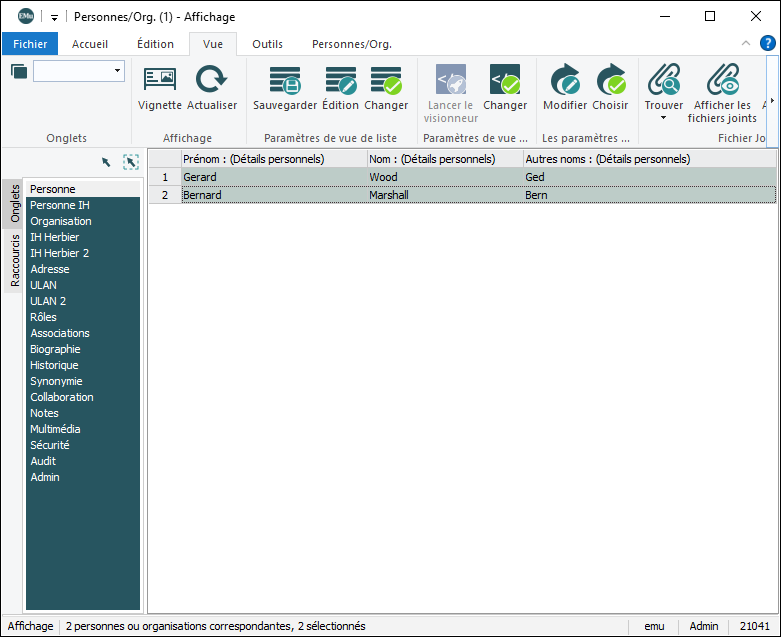Switch to the Outils ribbon tab
781x637 pixels.
267,44
